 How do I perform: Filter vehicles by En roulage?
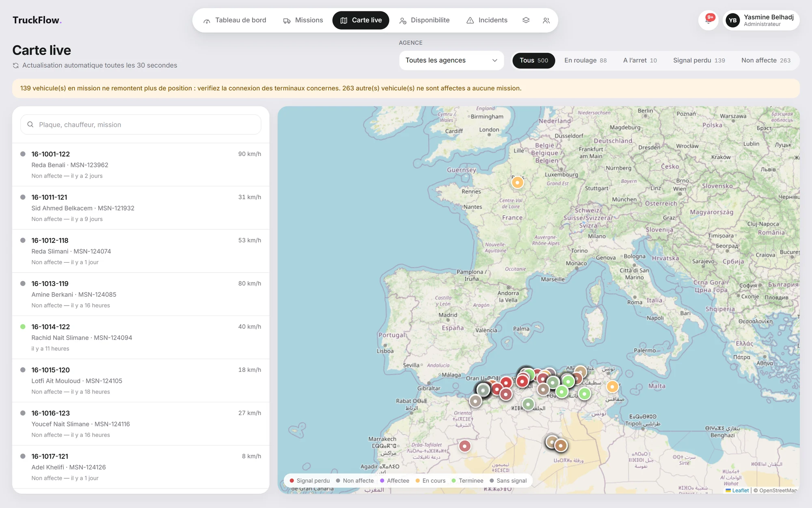click(585, 60)
